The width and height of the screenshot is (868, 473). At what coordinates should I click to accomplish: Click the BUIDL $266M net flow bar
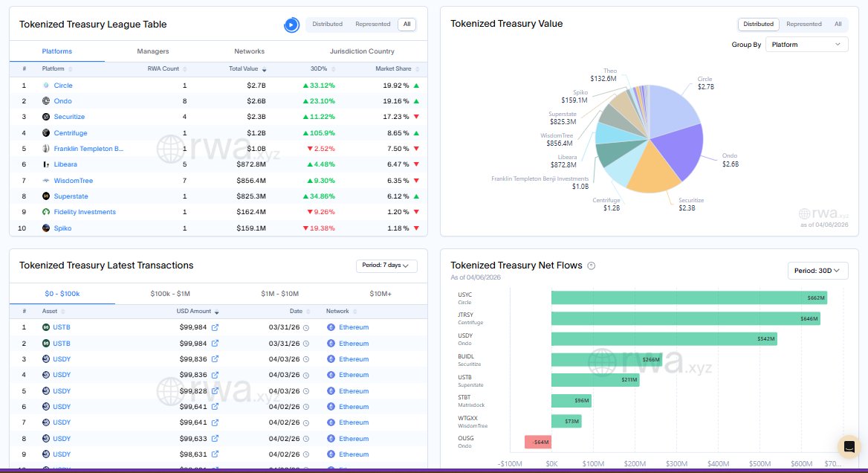606,359
